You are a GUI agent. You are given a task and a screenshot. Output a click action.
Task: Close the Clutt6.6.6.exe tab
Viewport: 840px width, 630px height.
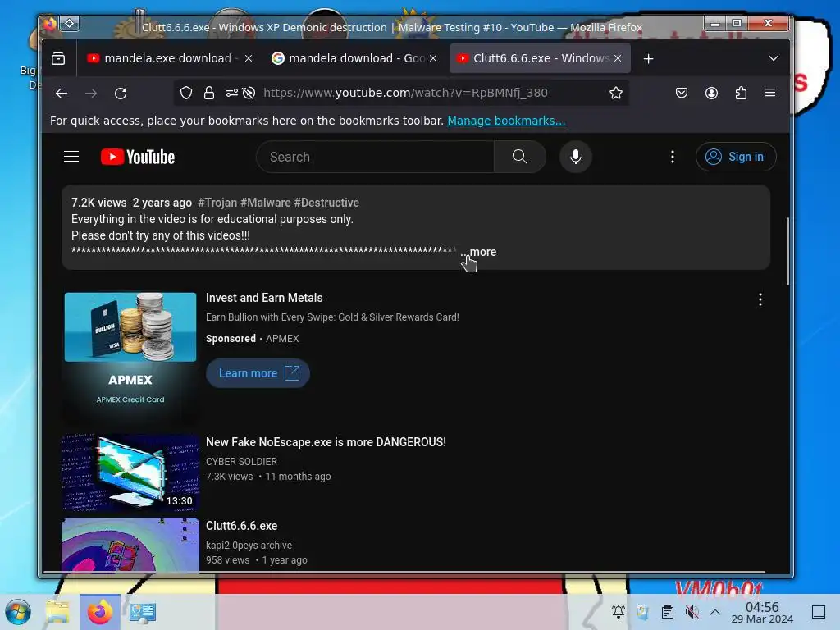(x=618, y=58)
